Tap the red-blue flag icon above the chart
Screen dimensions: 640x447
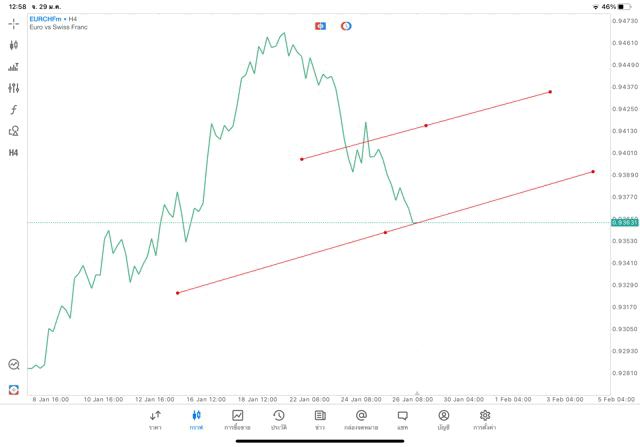tap(320, 26)
